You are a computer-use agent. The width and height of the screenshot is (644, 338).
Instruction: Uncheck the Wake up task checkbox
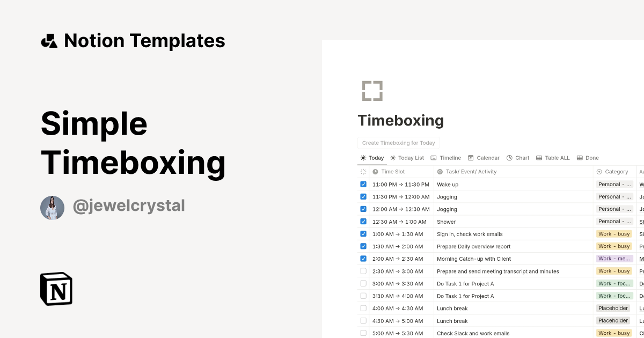(363, 184)
